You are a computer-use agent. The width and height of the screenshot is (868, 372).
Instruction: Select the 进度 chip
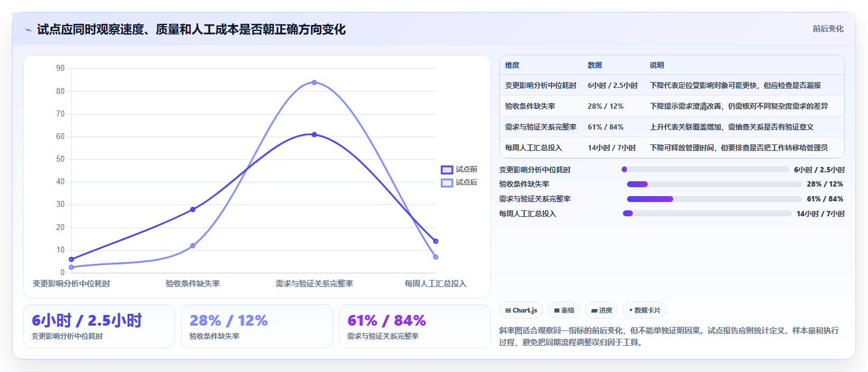click(601, 310)
